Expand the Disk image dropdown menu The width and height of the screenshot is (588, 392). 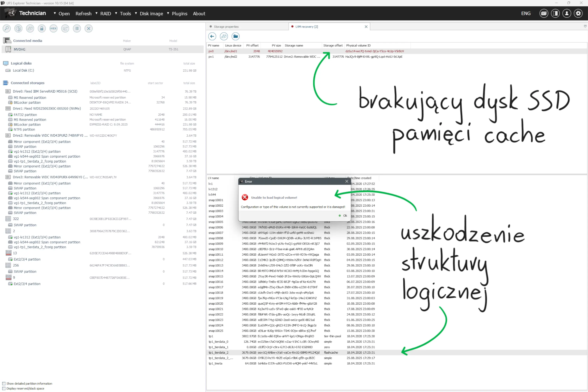[x=151, y=14]
